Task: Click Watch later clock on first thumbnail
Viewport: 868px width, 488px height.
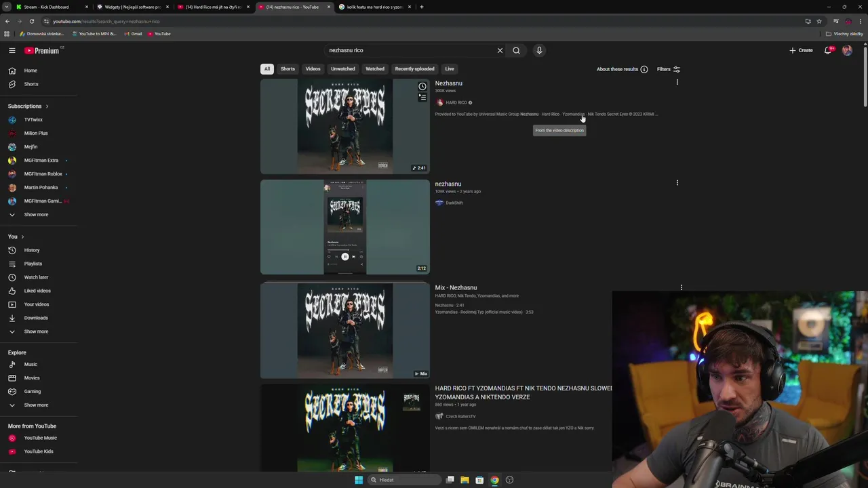Action: click(x=422, y=86)
